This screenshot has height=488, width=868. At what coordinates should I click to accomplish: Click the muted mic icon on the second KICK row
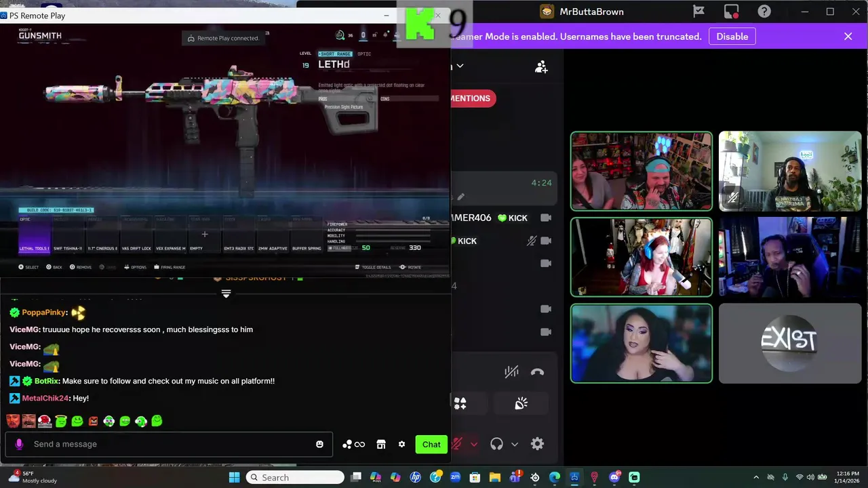[532, 241]
